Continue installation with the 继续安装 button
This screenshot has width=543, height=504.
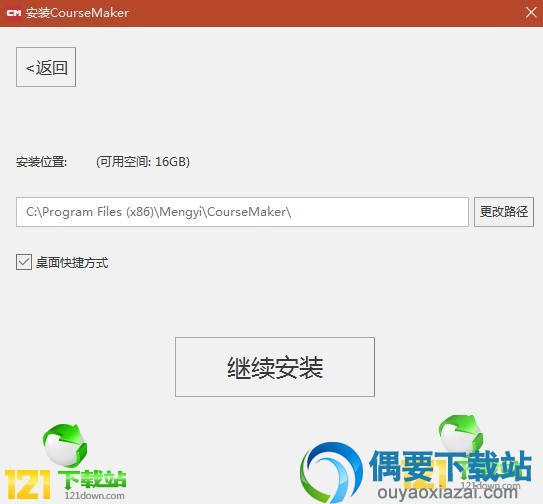point(275,367)
